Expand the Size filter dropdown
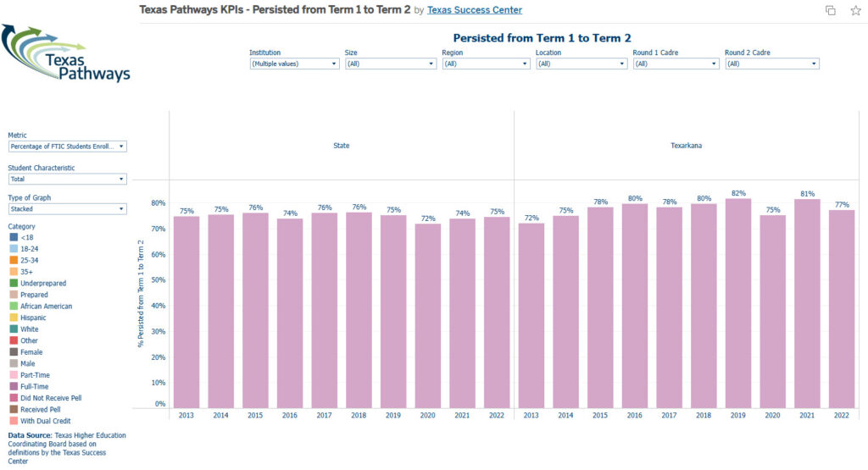The width and height of the screenshot is (868, 470). [390, 64]
